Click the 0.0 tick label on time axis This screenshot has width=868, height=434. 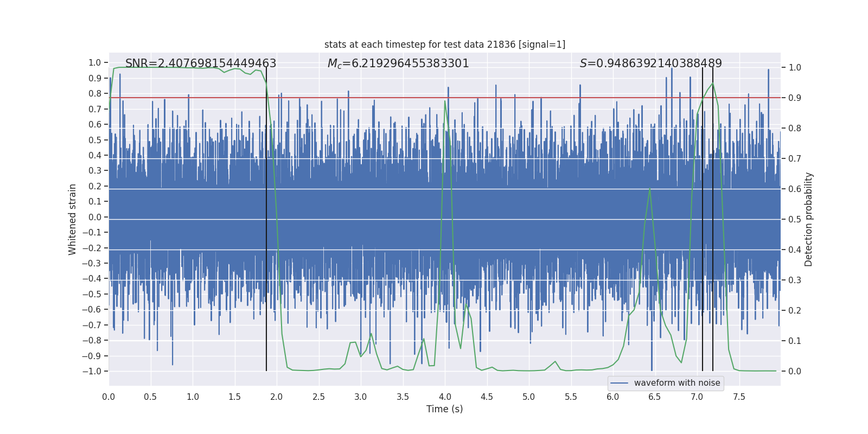108,397
